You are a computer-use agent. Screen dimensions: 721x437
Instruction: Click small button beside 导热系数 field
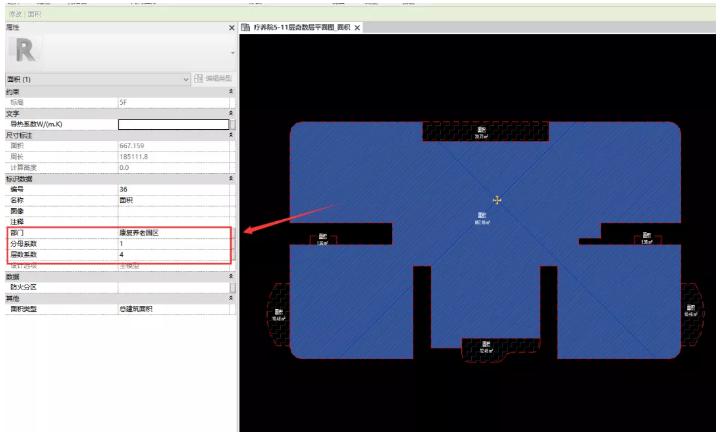point(233,125)
